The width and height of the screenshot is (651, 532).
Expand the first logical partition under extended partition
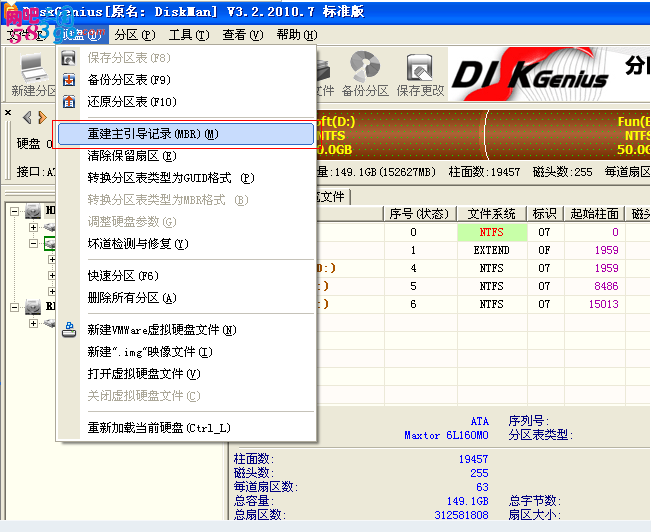52,260
